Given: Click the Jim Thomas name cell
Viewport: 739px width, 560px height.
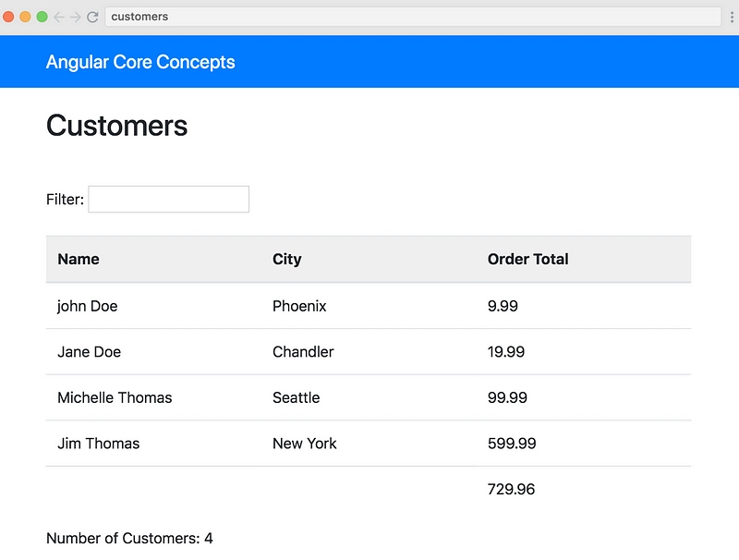Looking at the screenshot, I should pyautogui.click(x=99, y=443).
